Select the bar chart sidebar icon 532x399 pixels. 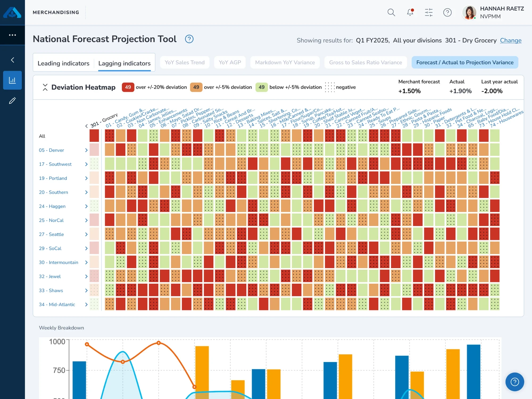tap(13, 80)
